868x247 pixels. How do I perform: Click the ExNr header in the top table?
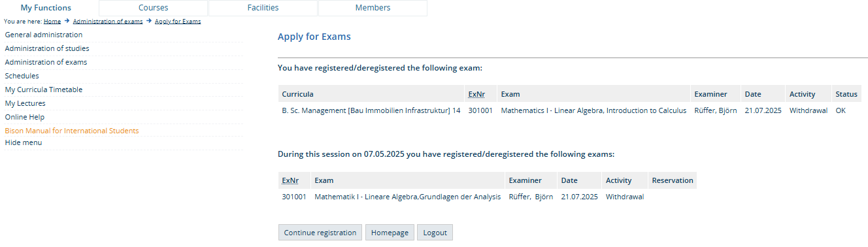point(476,94)
